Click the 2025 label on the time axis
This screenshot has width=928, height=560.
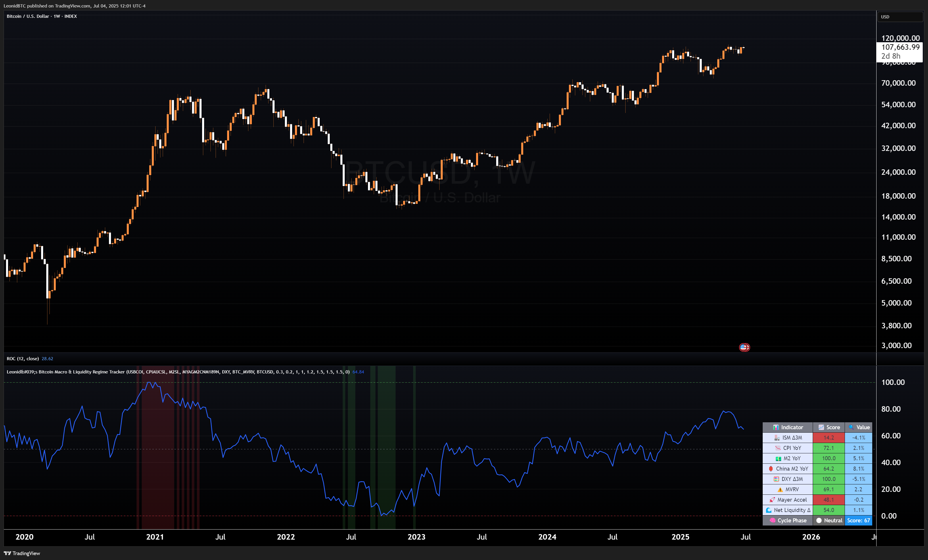click(680, 537)
